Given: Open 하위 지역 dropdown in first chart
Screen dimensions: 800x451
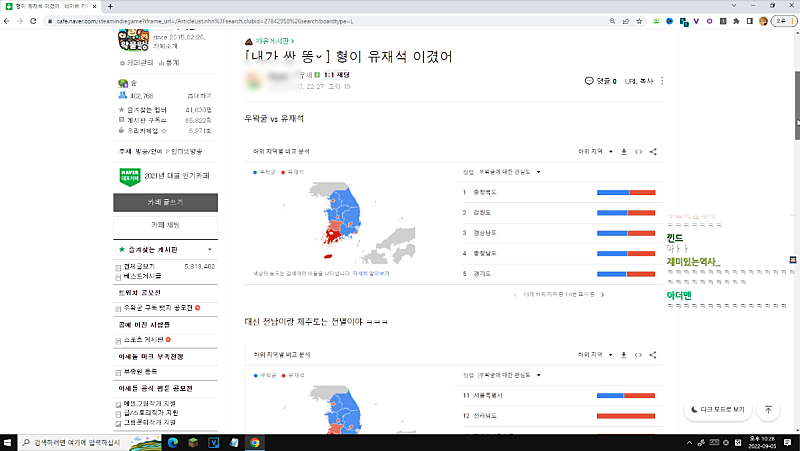Looking at the screenshot, I should pyautogui.click(x=595, y=152).
